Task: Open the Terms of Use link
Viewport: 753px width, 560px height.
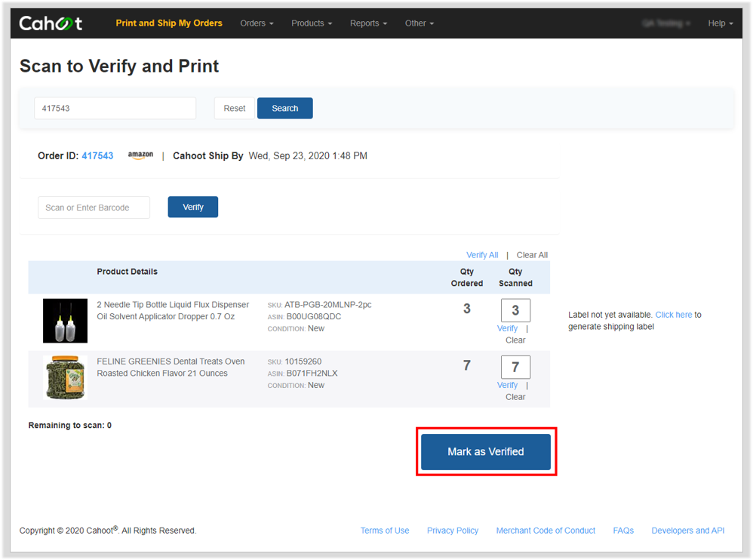Action: click(385, 531)
